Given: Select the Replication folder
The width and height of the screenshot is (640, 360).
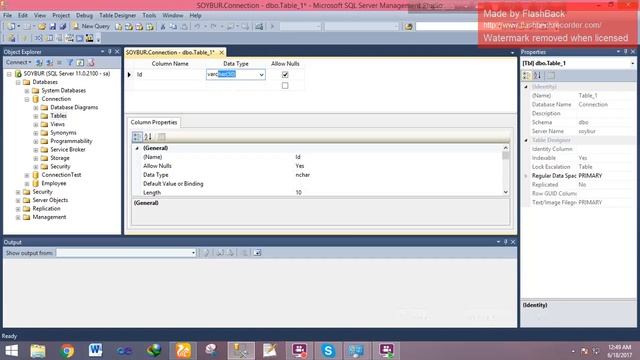Looking at the screenshot, I should pos(46,209).
